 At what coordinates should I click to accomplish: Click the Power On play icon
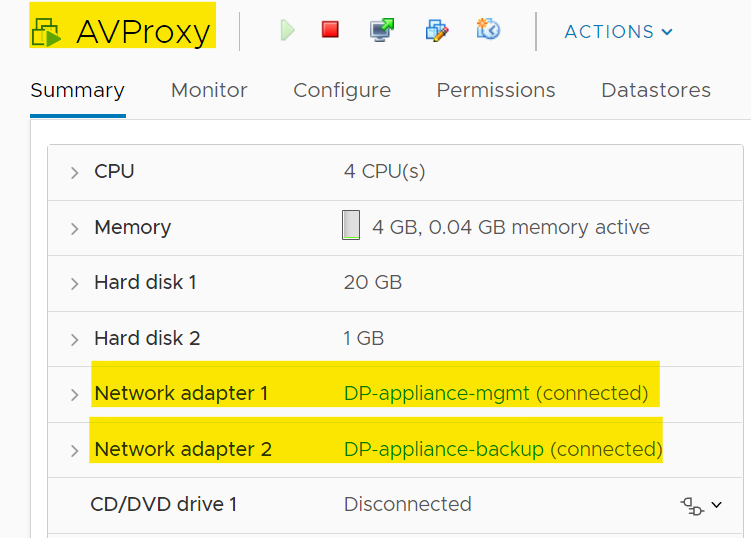[x=288, y=31]
